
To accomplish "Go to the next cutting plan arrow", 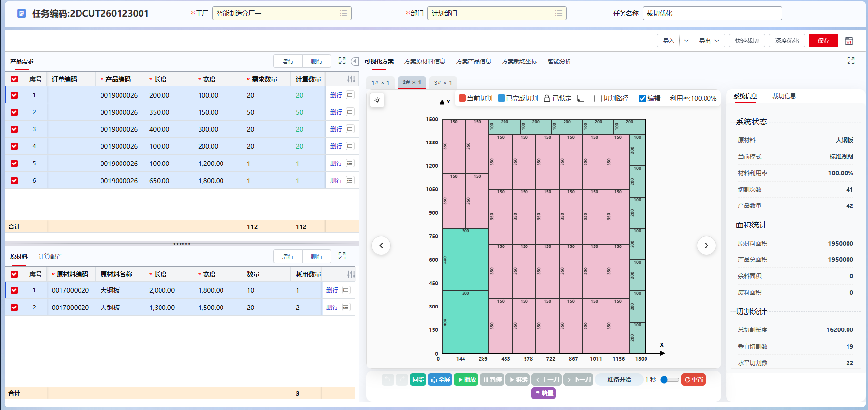I will click(x=706, y=246).
